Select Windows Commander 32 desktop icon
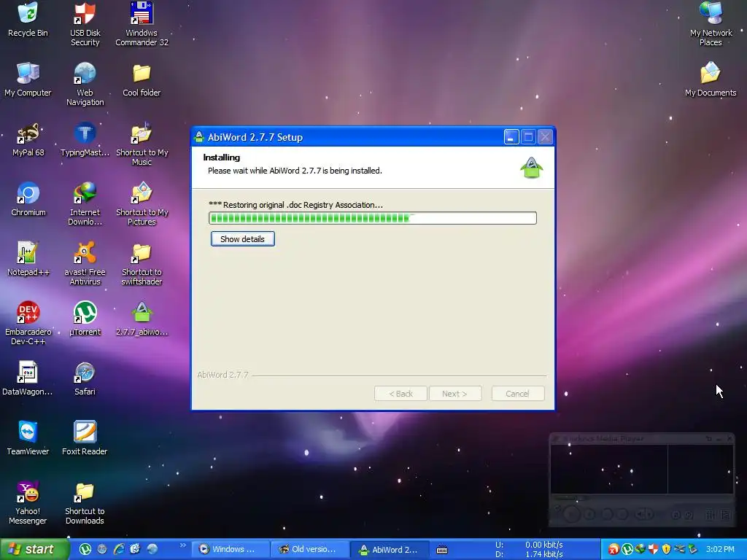This screenshot has height=560, width=747. pos(142,23)
